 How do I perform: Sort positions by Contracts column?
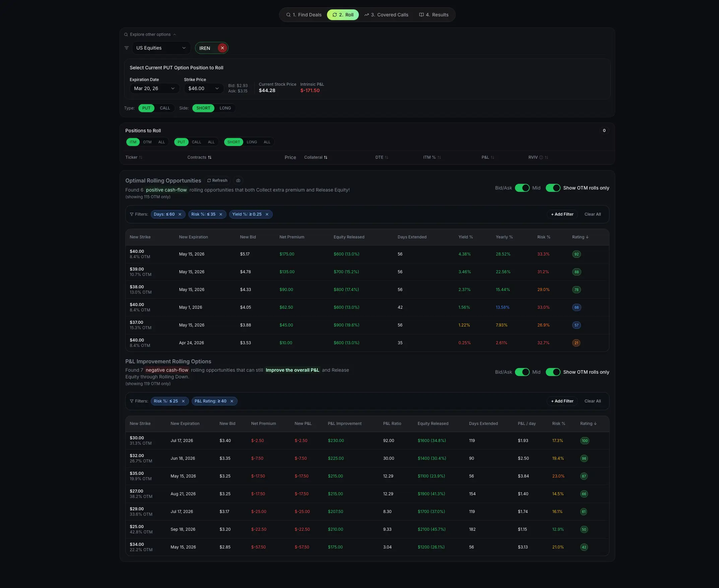pyautogui.click(x=199, y=157)
